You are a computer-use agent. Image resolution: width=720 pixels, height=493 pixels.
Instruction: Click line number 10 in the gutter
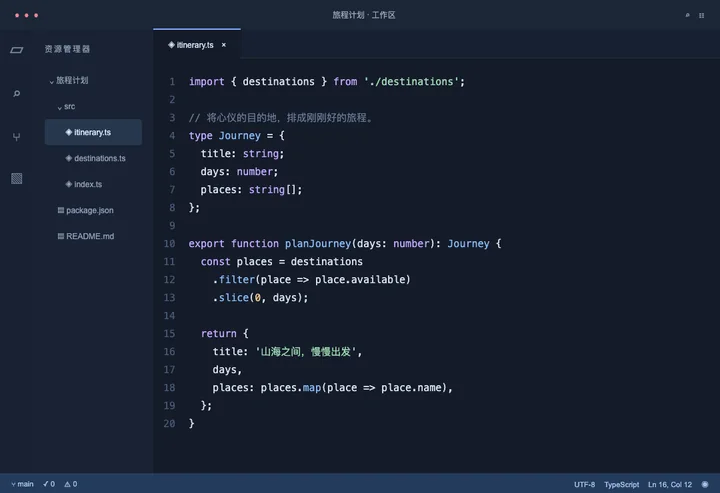(169, 244)
